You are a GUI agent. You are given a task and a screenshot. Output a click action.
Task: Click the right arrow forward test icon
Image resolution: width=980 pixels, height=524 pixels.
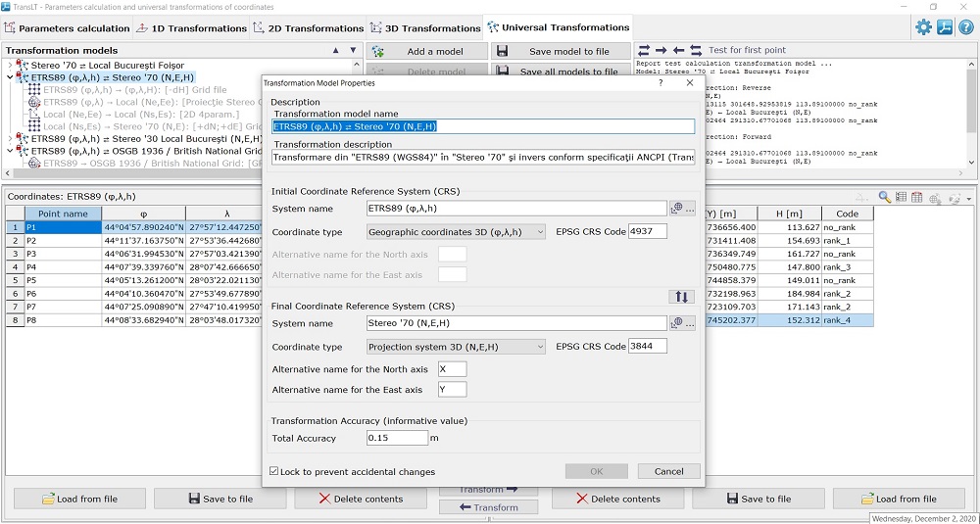tap(661, 50)
